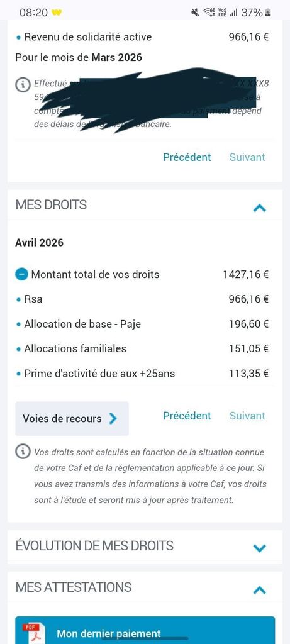Go to Précédent in the payments card
The image size is (290, 644).
[187, 157]
